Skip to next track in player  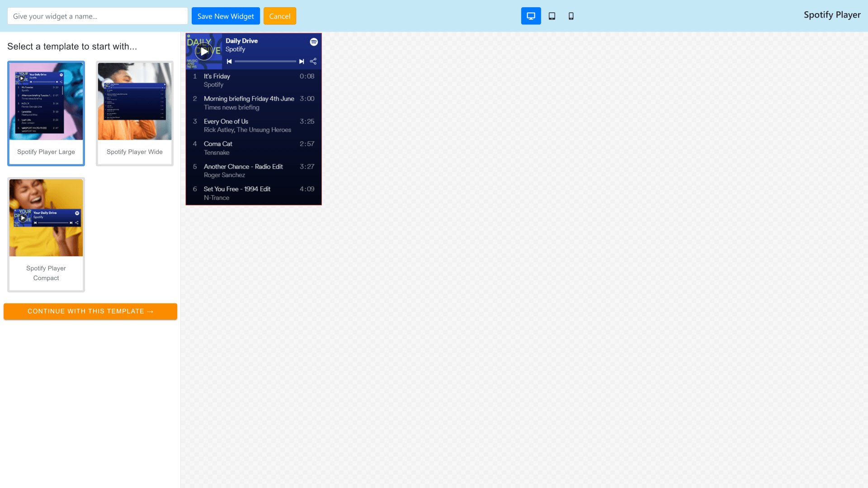pos(302,61)
